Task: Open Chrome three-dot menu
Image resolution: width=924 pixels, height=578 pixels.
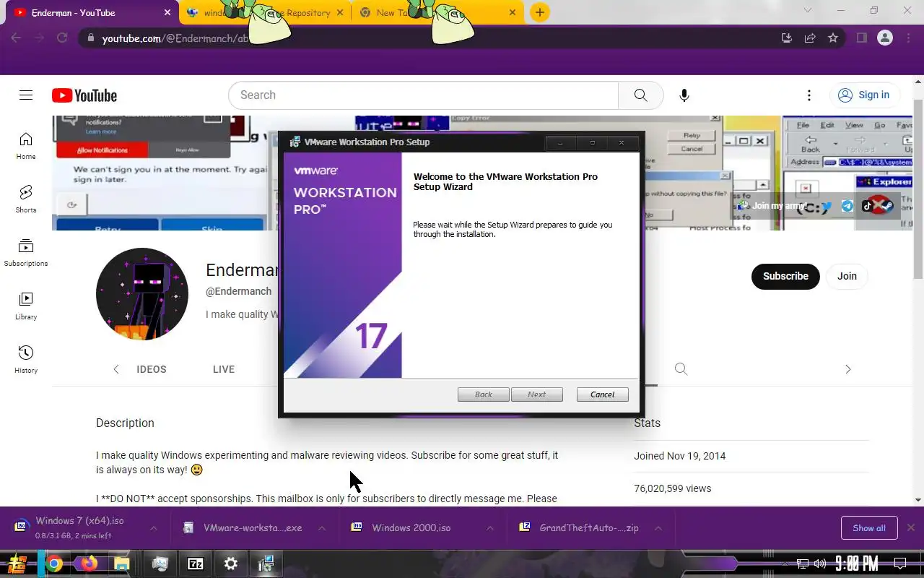Action: coord(907,38)
